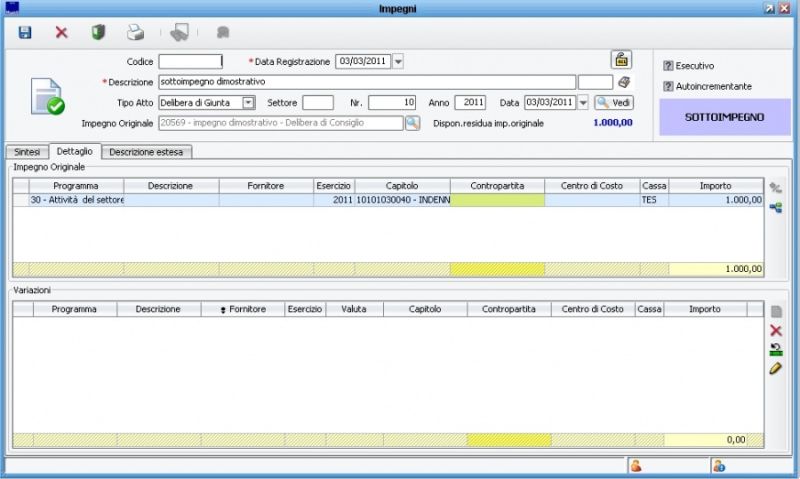Image resolution: width=800 pixels, height=479 pixels.
Task: Click the yellow pencil edit variation icon
Action: (x=775, y=369)
